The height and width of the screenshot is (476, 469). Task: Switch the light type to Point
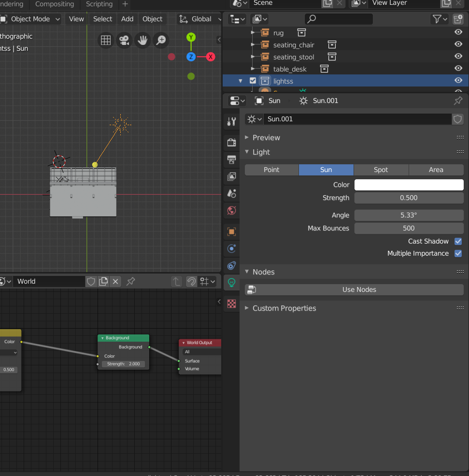[x=271, y=170]
